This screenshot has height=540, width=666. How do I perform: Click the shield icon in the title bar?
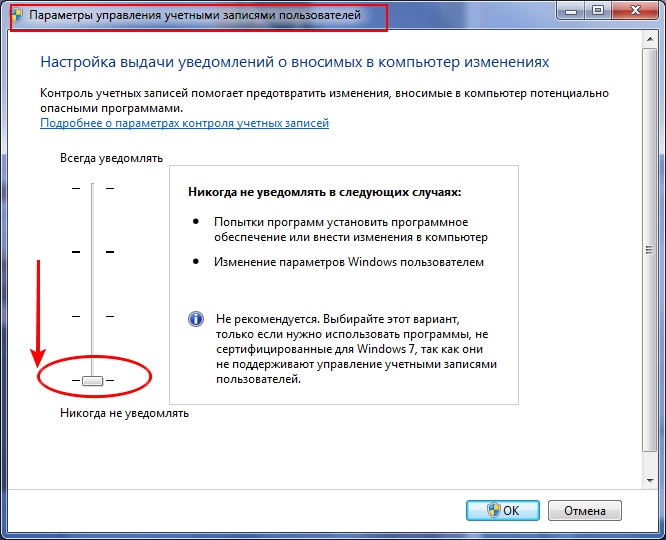coord(17,17)
